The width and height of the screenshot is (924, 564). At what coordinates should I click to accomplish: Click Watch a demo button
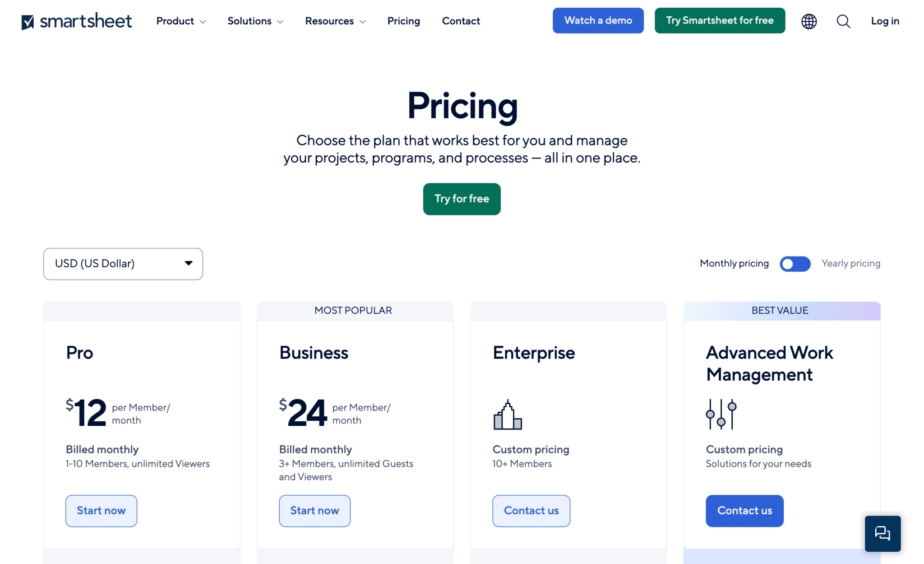tap(598, 21)
